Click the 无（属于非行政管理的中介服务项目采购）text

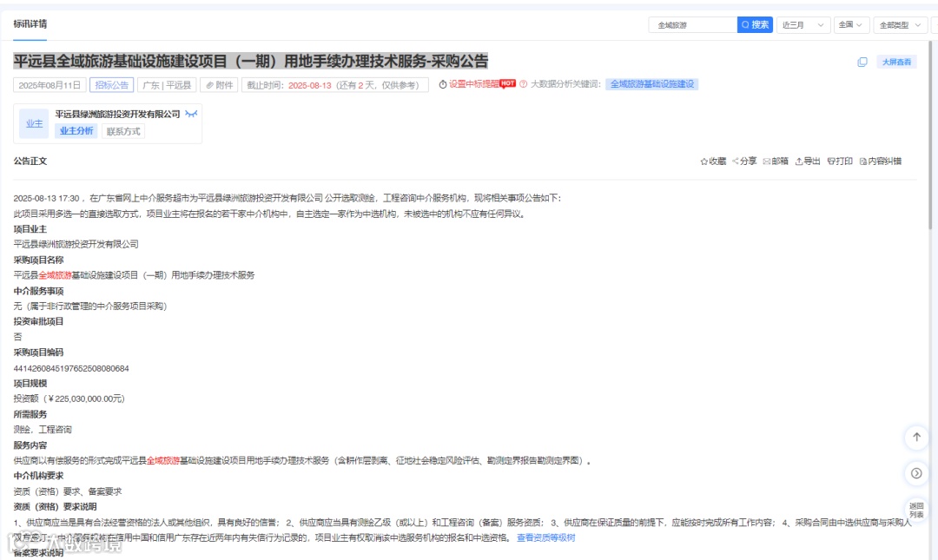pyautogui.click(x=90, y=306)
